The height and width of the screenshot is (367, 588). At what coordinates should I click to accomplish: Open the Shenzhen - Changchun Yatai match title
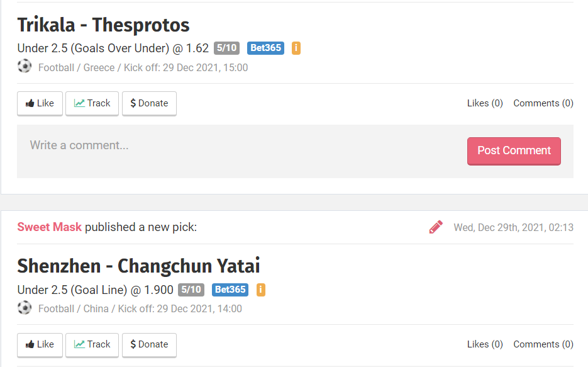[138, 266]
